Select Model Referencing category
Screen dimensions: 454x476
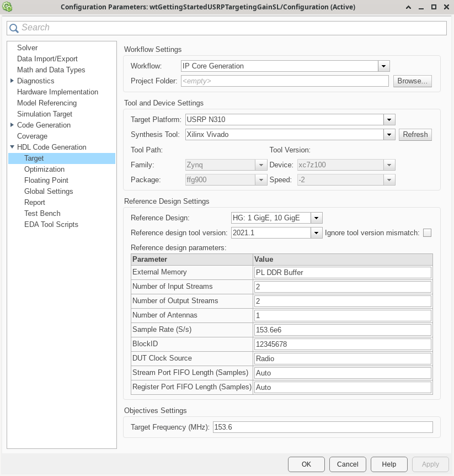tap(47, 103)
